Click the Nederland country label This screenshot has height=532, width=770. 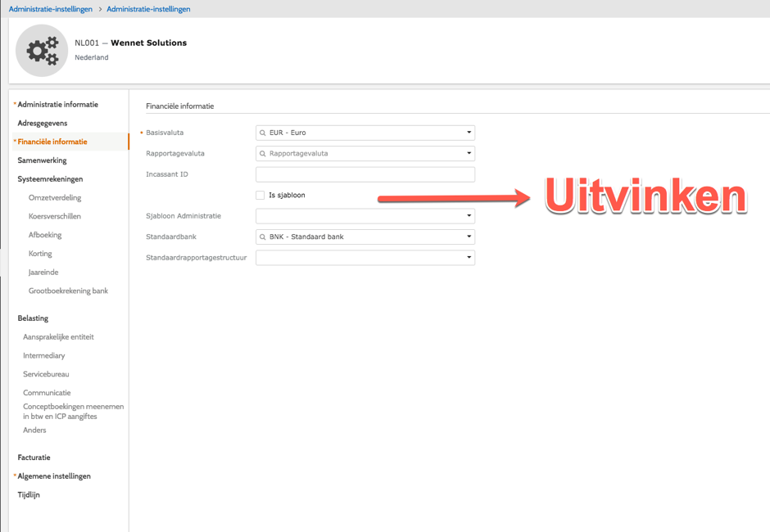point(92,57)
